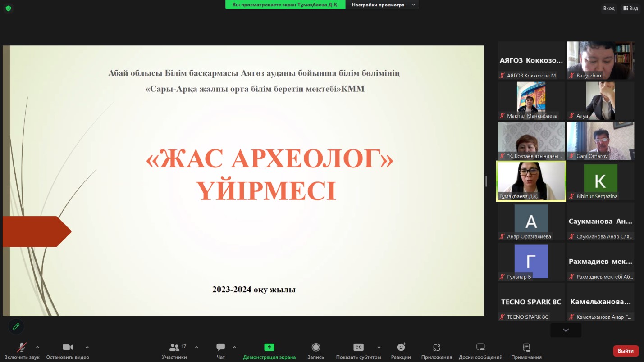
Task: Select Анар Оразгалиева's A avatar tile
Action: (531, 221)
